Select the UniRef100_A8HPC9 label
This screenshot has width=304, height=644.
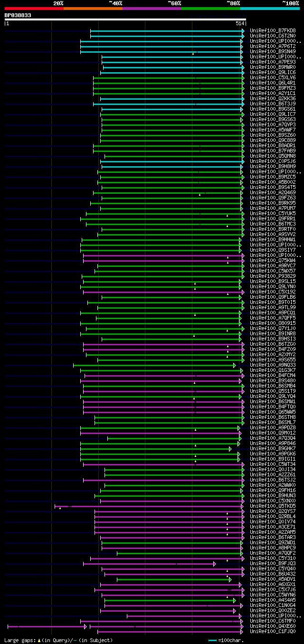pyautogui.click(x=273, y=548)
